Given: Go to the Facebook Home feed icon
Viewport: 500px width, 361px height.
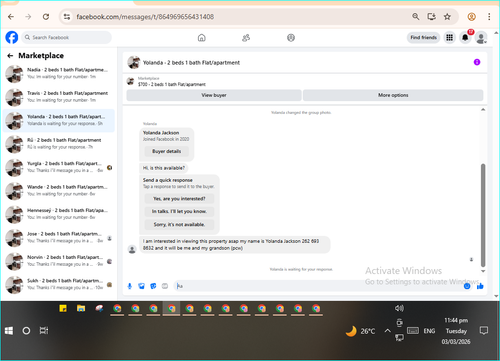Looking at the screenshot, I should tap(202, 38).
